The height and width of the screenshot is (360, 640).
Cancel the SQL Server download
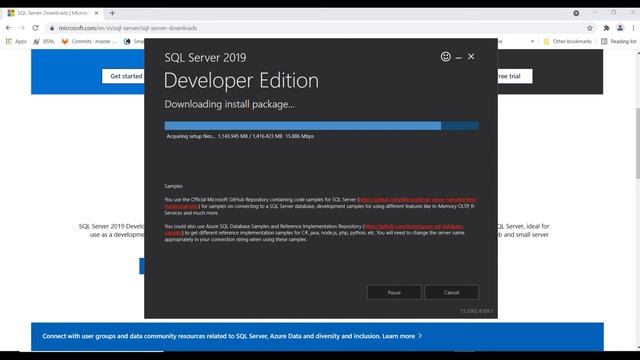click(x=451, y=292)
